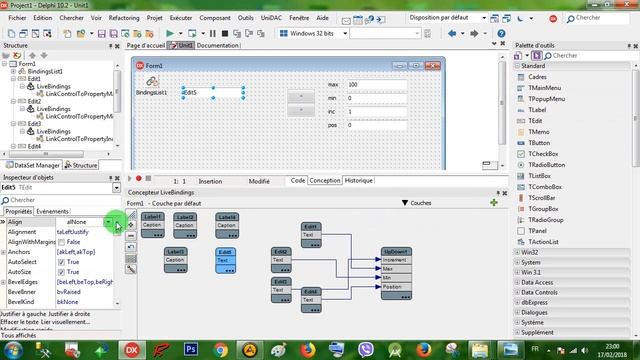The width and height of the screenshot is (640, 360).
Task: Switch to the Code tab
Action: pyautogui.click(x=298, y=180)
